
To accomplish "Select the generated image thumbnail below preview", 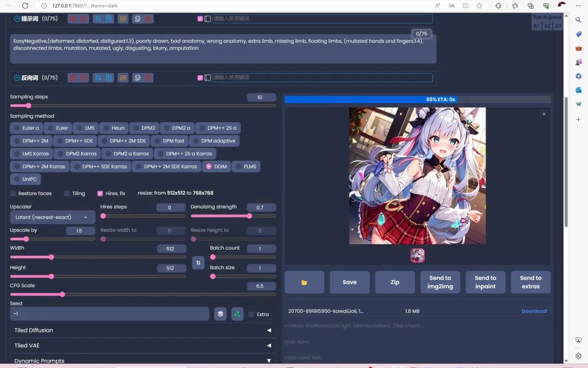I will 418,255.
